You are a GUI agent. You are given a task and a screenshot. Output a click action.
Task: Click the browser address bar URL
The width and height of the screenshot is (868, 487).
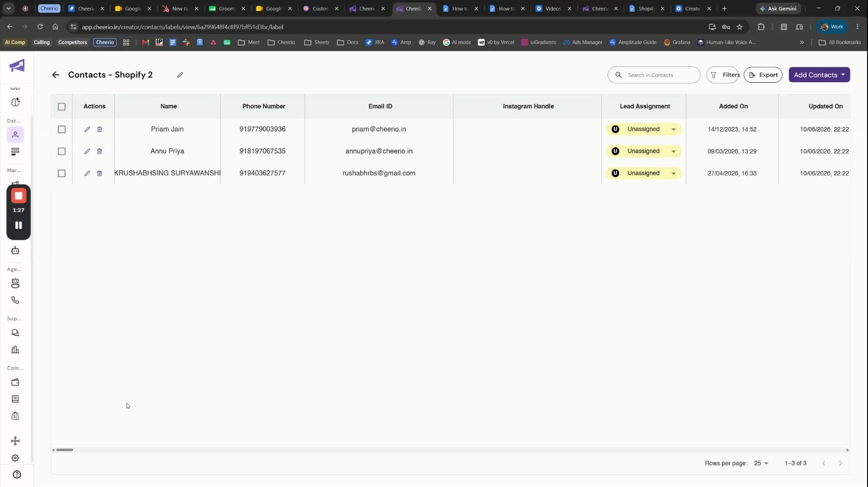pos(182,27)
